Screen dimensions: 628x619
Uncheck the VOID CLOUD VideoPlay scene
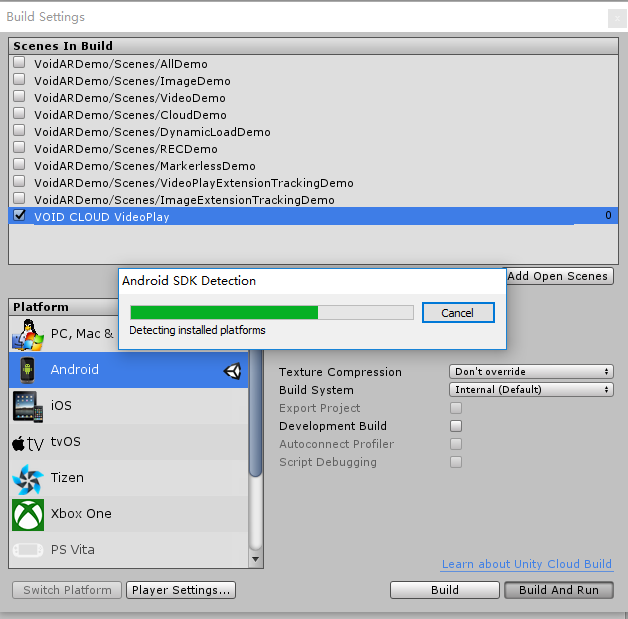19,215
